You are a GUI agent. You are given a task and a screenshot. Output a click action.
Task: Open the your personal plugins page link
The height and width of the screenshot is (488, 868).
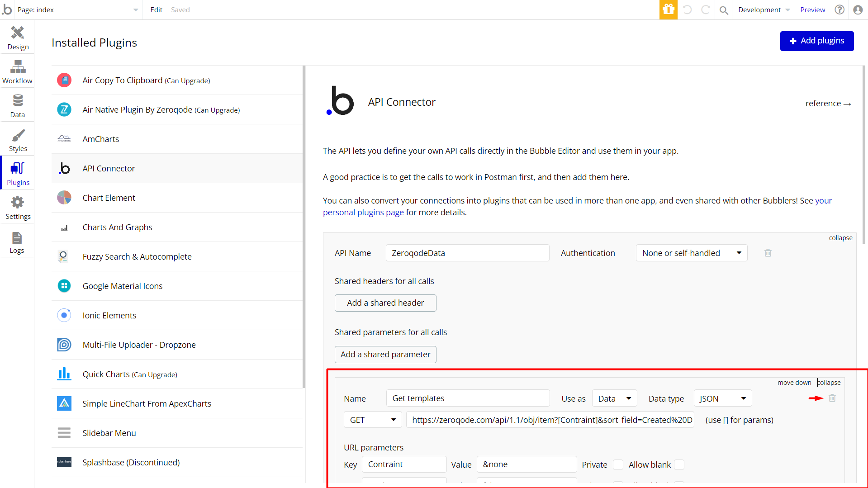[577, 206]
